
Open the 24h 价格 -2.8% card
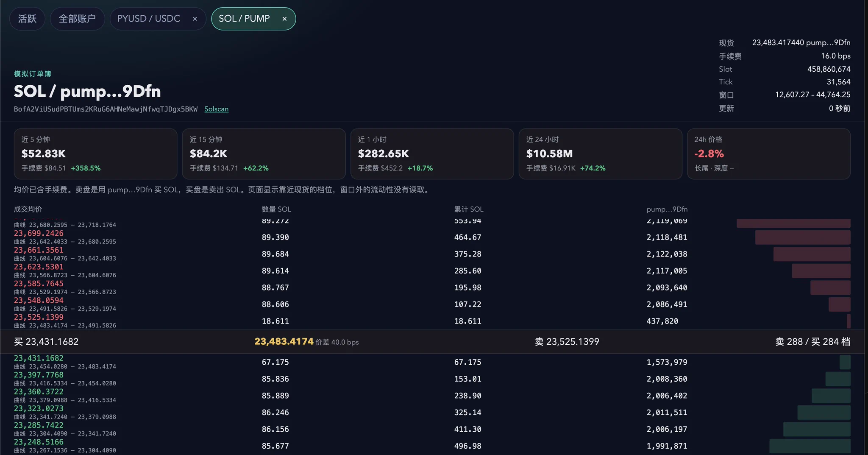(x=768, y=154)
